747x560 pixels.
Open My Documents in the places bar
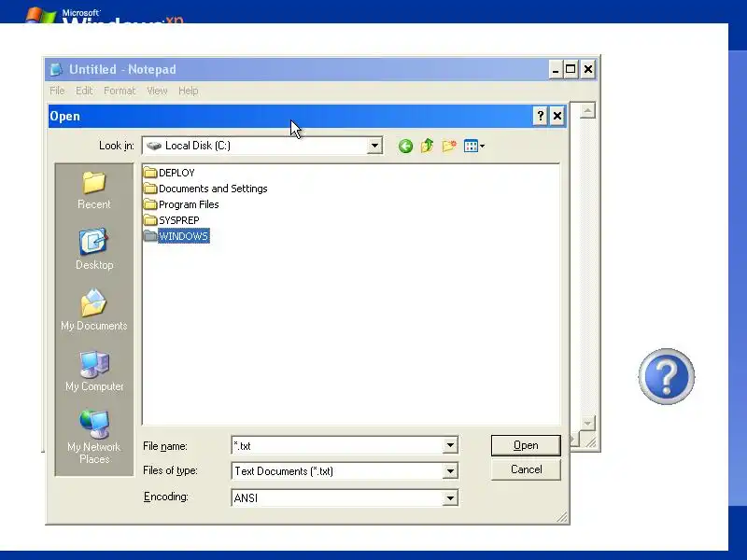pyautogui.click(x=94, y=310)
